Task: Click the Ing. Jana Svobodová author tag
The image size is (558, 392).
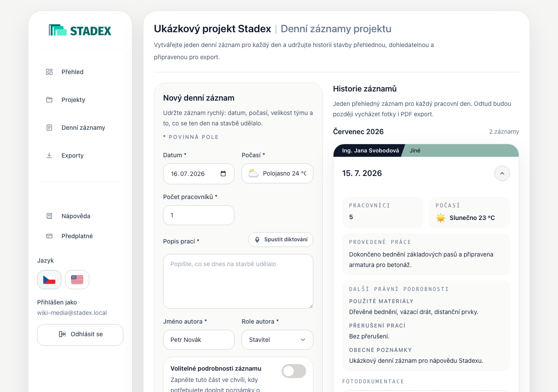Action: pyautogui.click(x=370, y=150)
